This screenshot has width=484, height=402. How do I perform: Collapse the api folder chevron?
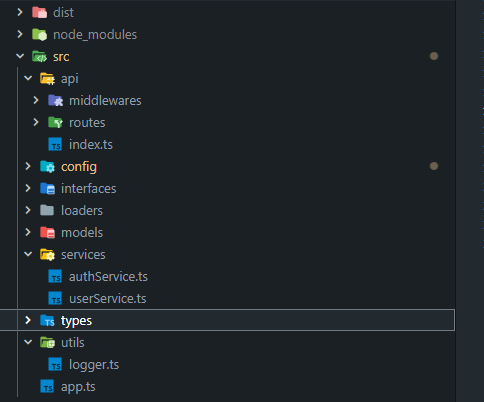(x=28, y=78)
